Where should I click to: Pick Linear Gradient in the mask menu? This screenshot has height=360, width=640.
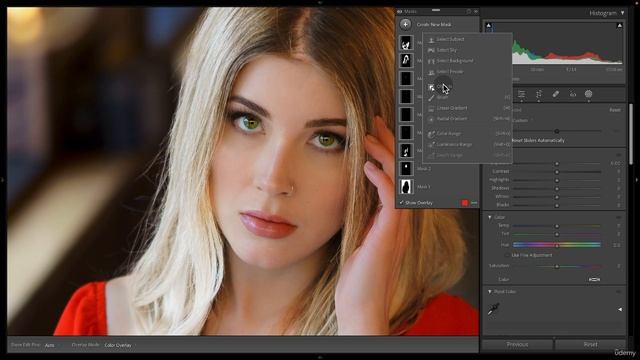(452, 108)
